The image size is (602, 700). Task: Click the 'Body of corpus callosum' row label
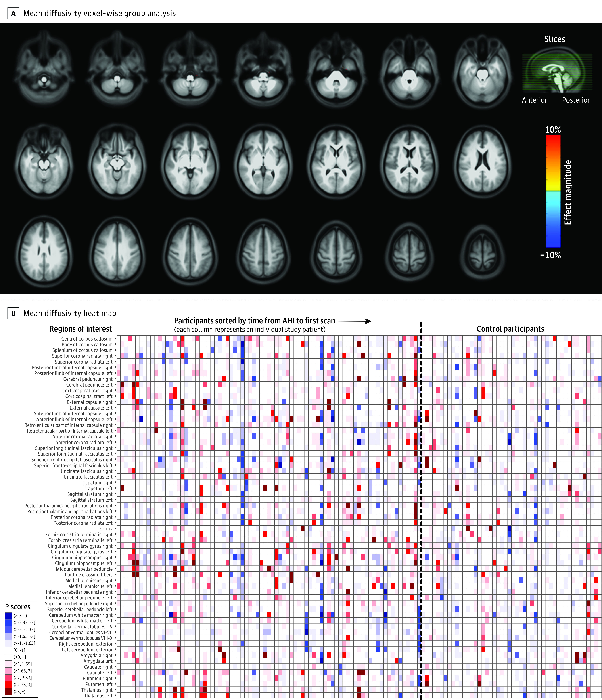click(x=87, y=345)
